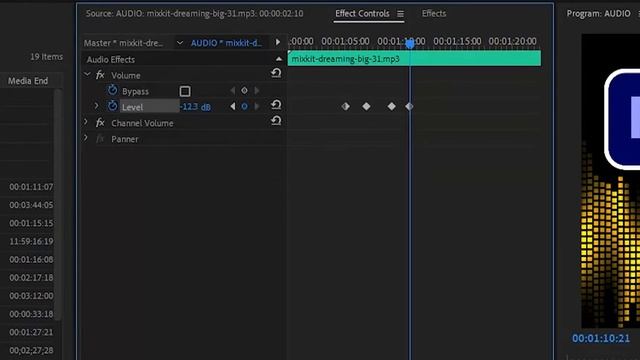
Task: Click the 00:01:20:00 ruler mark
Action: 512,41
